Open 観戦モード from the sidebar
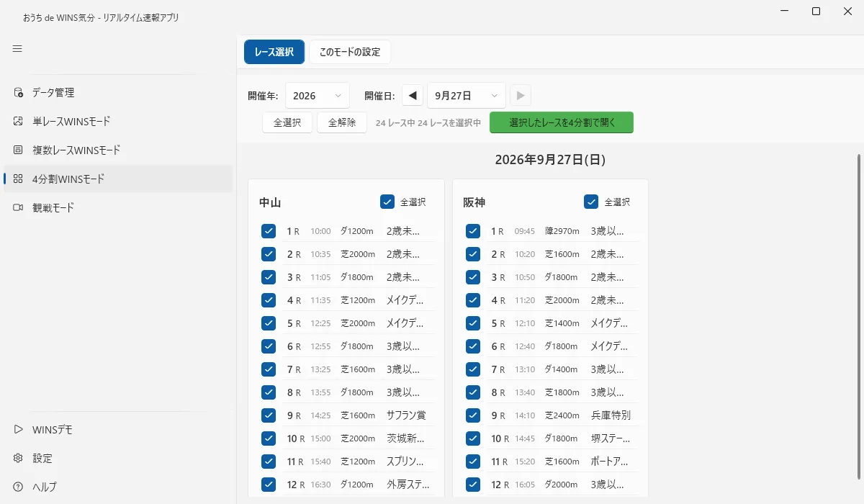 pos(118,208)
